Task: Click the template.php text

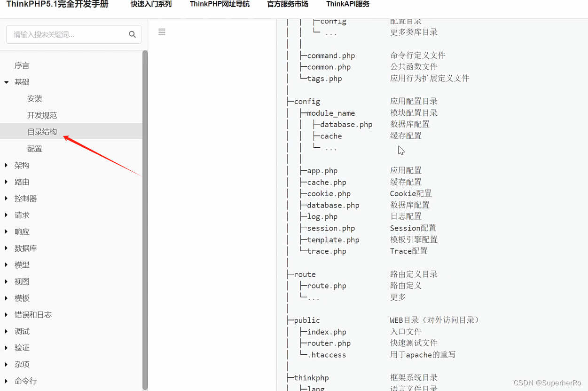Action: click(x=333, y=240)
